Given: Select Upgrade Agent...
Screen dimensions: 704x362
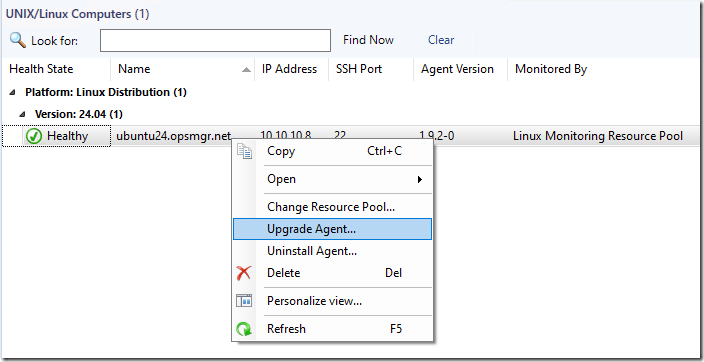Looking at the screenshot, I should coord(332,229).
